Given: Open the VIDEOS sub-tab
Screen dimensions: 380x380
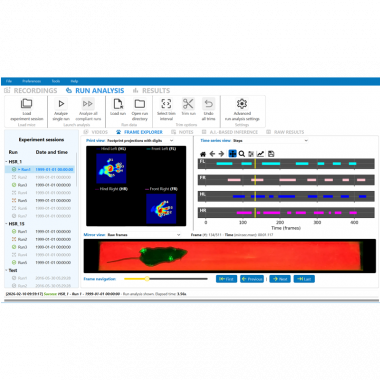Looking at the screenshot, I should [x=96, y=132].
